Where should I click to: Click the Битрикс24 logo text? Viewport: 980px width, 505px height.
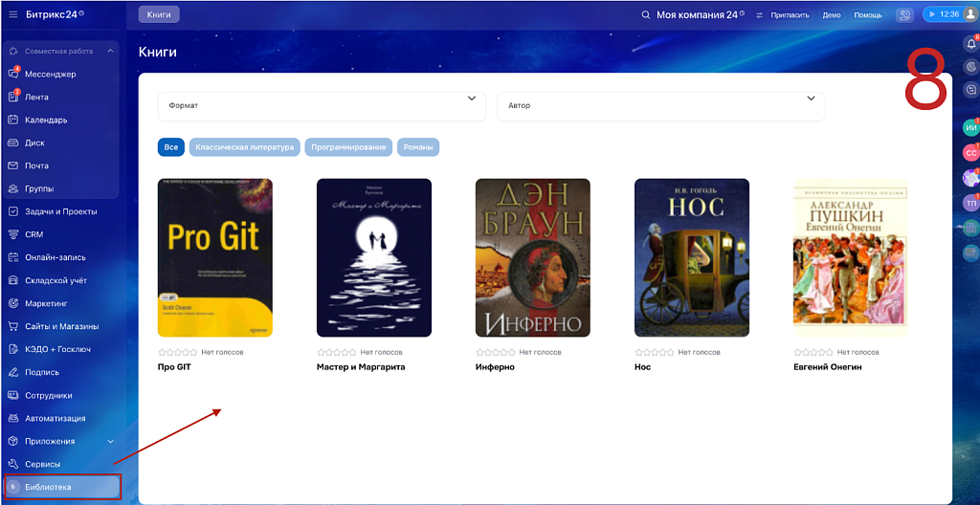click(52, 14)
